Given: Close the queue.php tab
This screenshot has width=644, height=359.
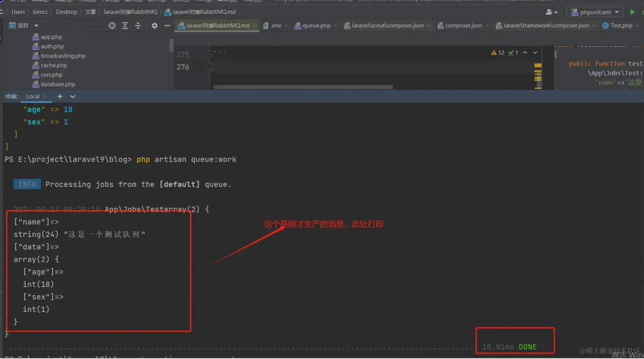Looking at the screenshot, I should (335, 26).
